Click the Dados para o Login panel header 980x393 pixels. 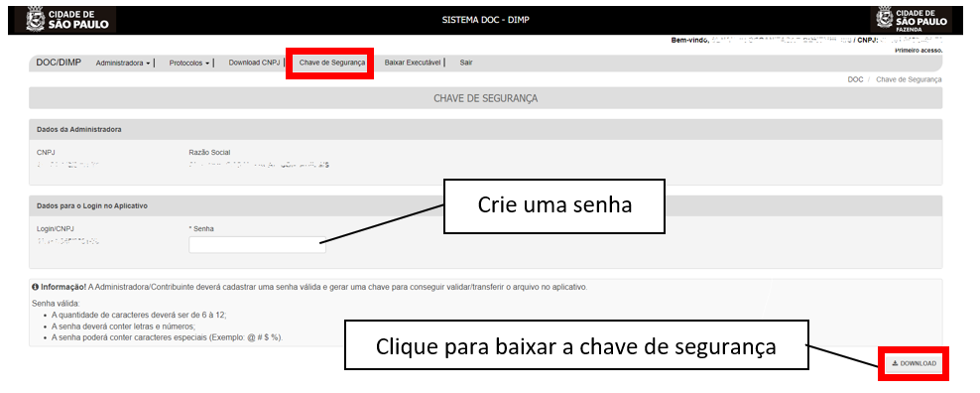pyautogui.click(x=486, y=205)
